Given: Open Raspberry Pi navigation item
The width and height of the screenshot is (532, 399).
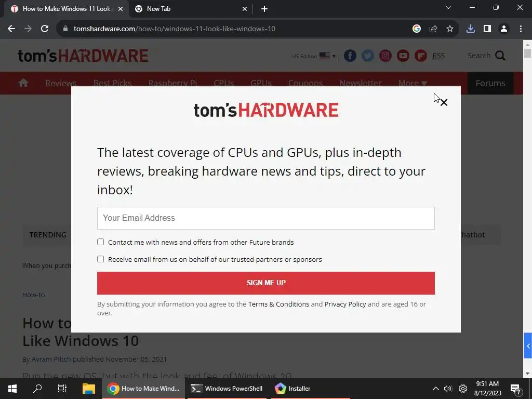Looking at the screenshot, I should (x=172, y=83).
